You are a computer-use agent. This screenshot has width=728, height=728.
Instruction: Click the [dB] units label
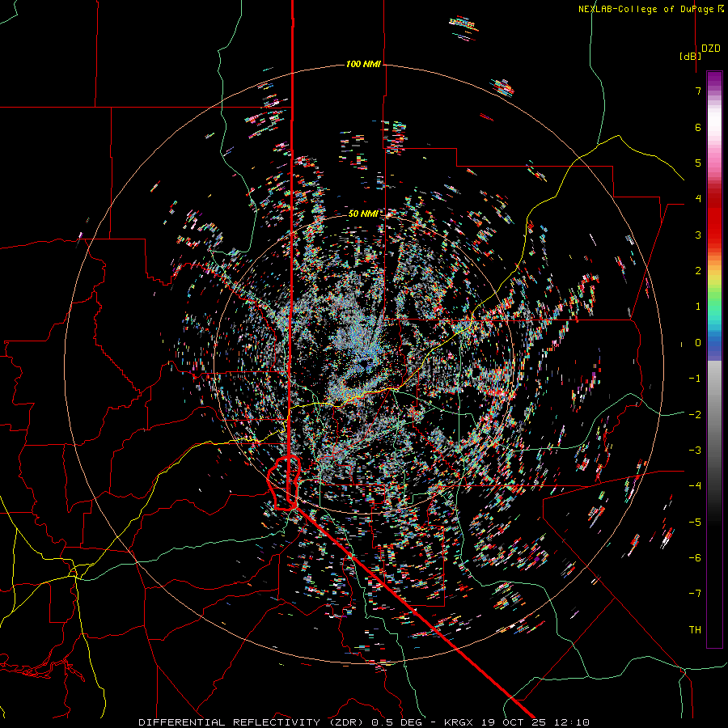tap(690, 56)
